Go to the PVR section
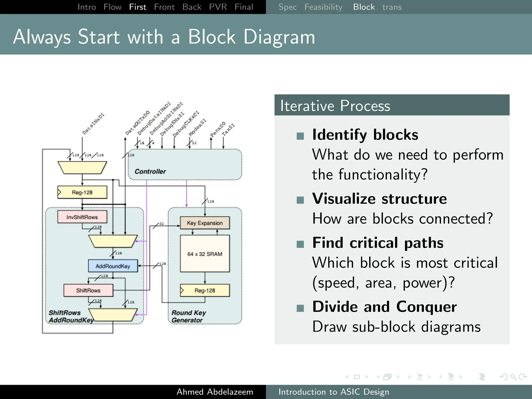The height and width of the screenshot is (399, 532). (x=218, y=7)
